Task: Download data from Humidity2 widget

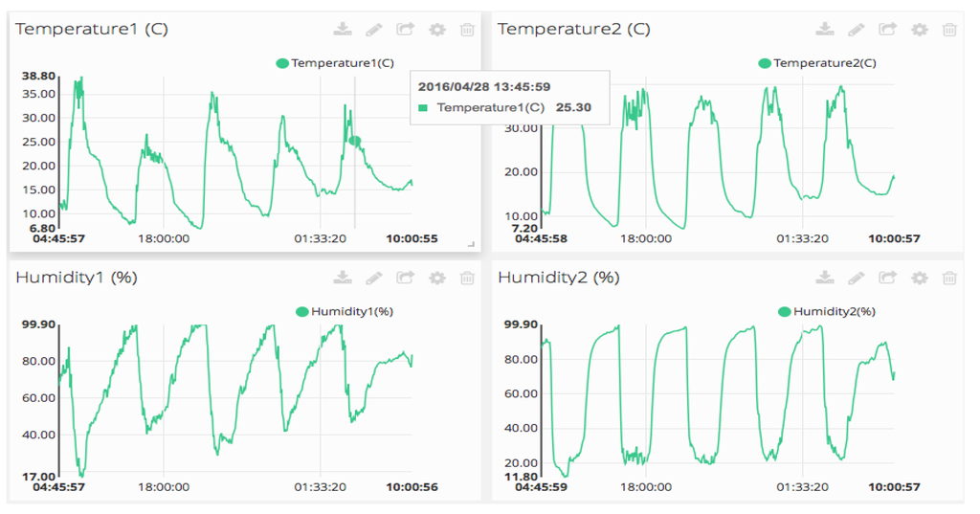Action: pyautogui.click(x=825, y=277)
